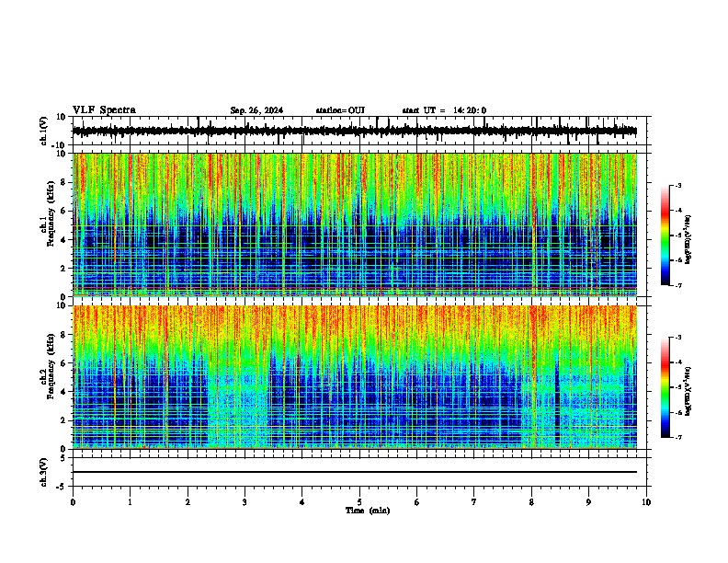Screen dimensions: 728x563
Task: Click ch.1 colorbar label log(PSD)(V²/Hz)
Action: [688, 240]
